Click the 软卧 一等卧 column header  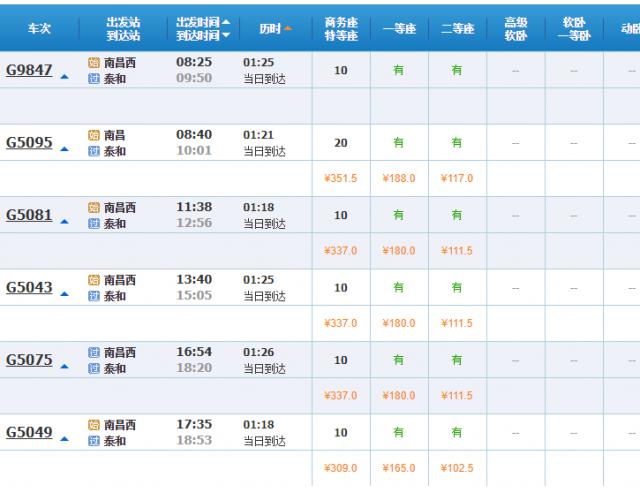pos(574,29)
